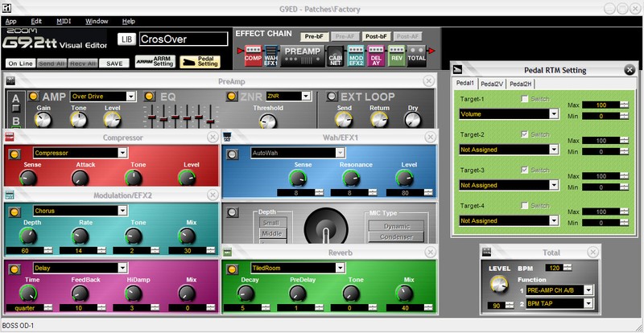Open the Pedal Setting button

(x=200, y=62)
